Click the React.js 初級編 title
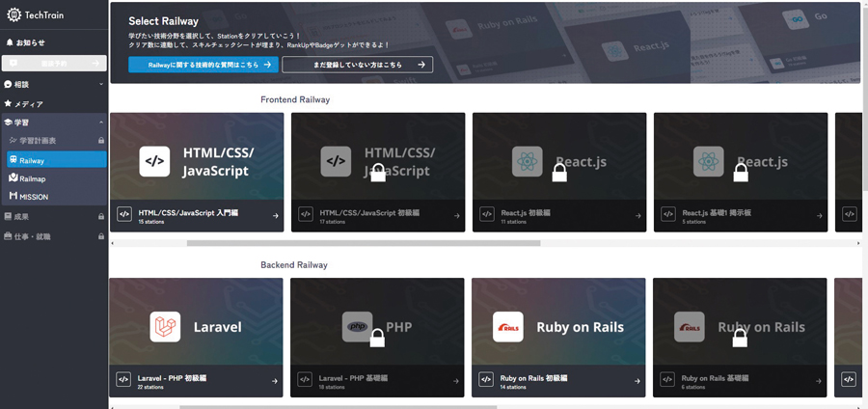The width and height of the screenshot is (868, 409). (526, 212)
